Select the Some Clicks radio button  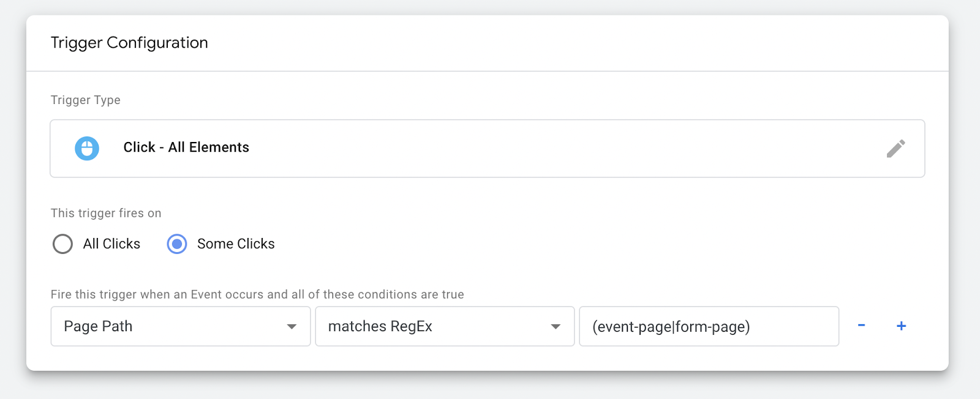click(177, 244)
